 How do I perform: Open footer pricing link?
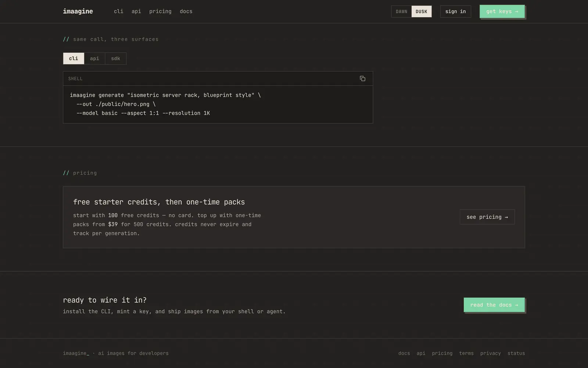(442, 353)
